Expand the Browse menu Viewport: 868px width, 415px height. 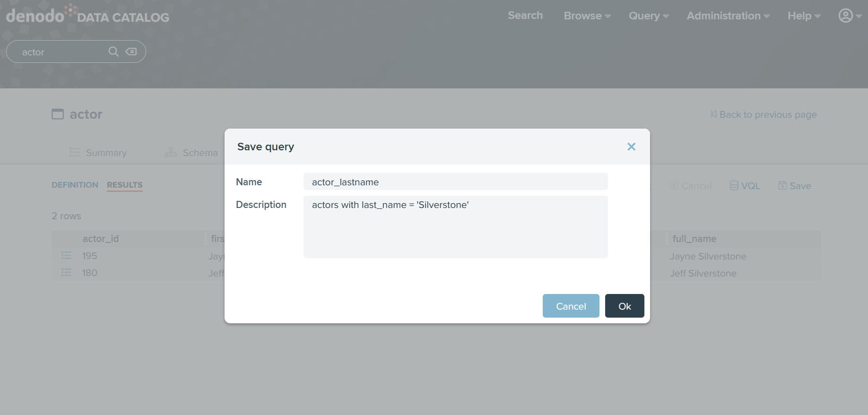point(587,16)
